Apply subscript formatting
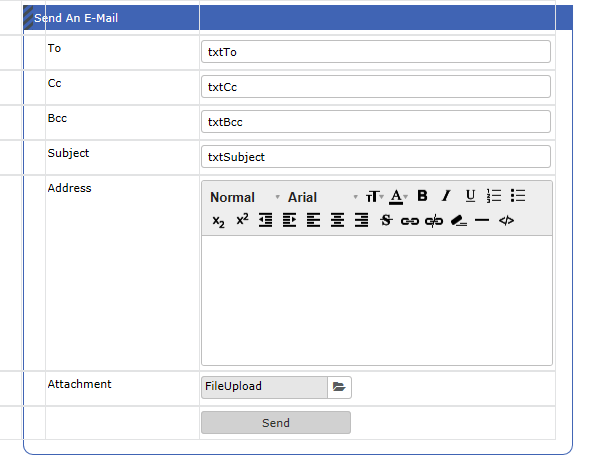Viewport: 594px width, 457px height. click(218, 221)
